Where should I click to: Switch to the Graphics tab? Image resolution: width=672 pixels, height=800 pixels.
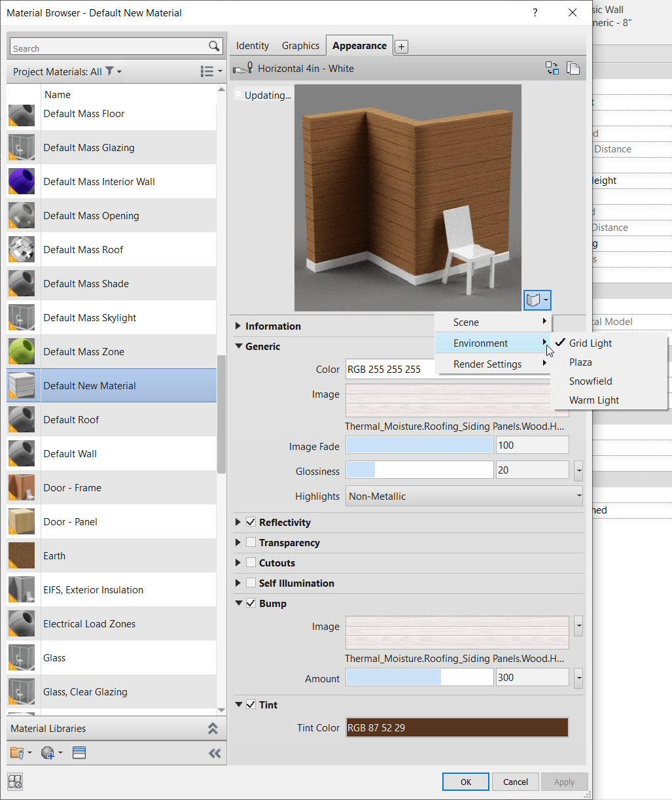pyautogui.click(x=300, y=45)
